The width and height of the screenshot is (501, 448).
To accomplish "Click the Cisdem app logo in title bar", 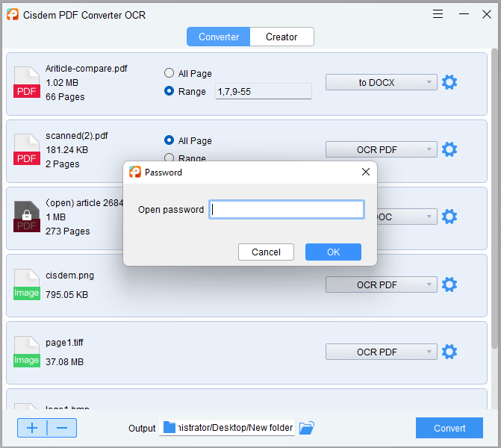I will tap(13, 14).
